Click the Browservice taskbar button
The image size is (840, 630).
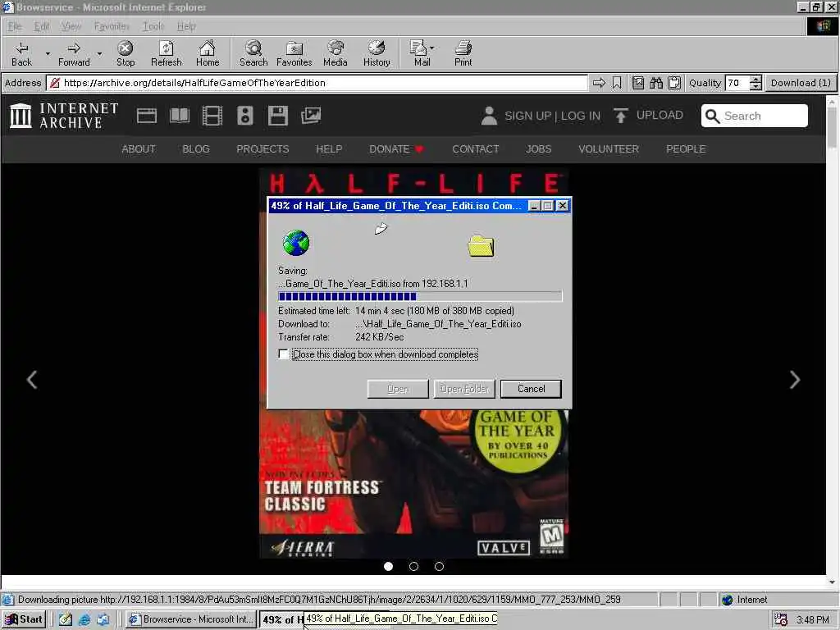coord(191,619)
